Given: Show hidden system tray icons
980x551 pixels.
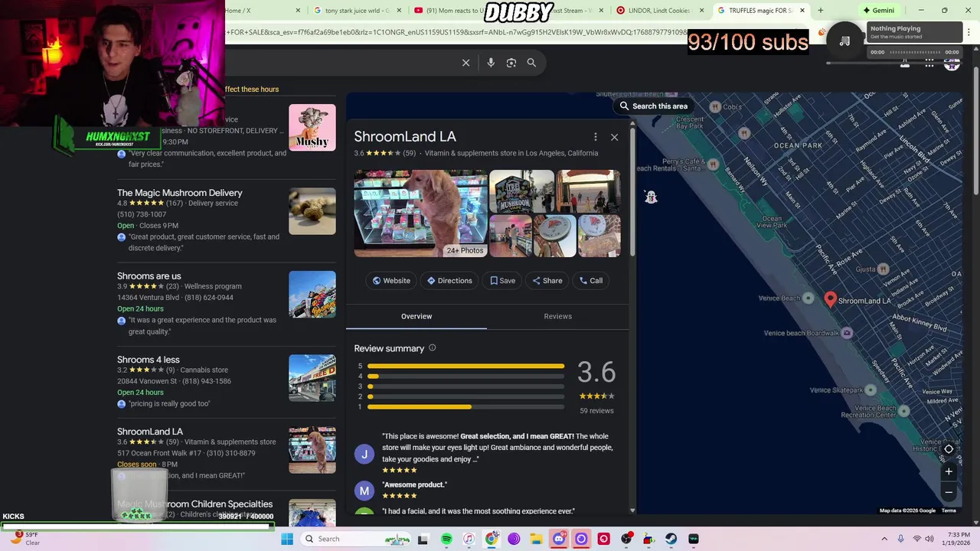Looking at the screenshot, I should click(x=884, y=539).
